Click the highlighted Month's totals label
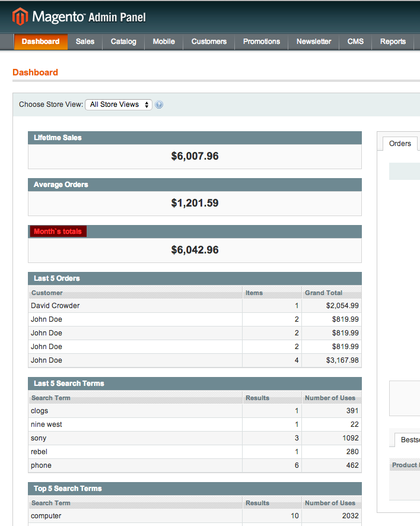The image size is (420, 526). (x=58, y=232)
